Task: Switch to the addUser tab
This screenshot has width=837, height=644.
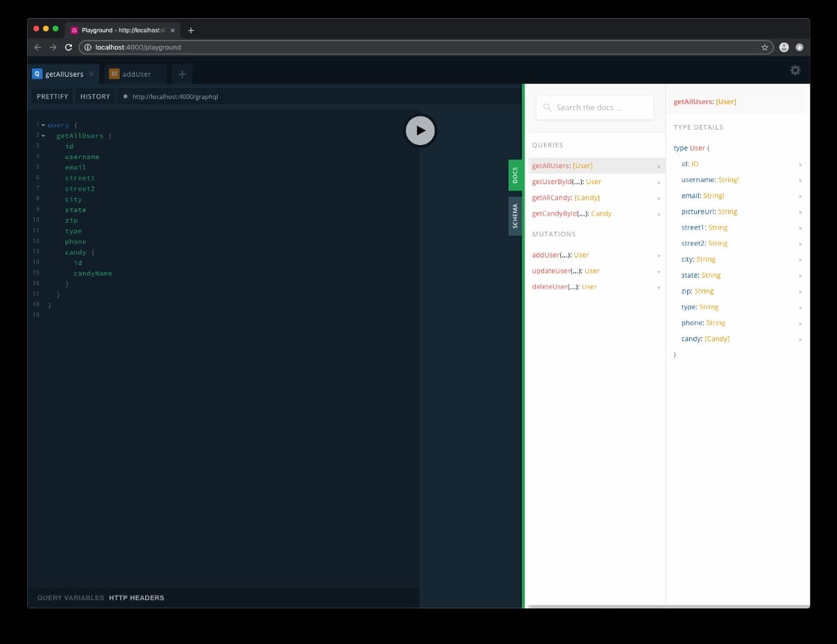Action: point(137,73)
